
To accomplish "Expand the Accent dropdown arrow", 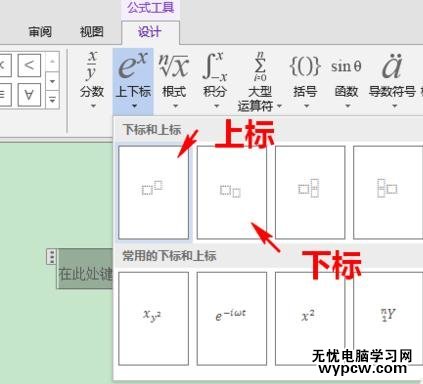I will point(394,106).
